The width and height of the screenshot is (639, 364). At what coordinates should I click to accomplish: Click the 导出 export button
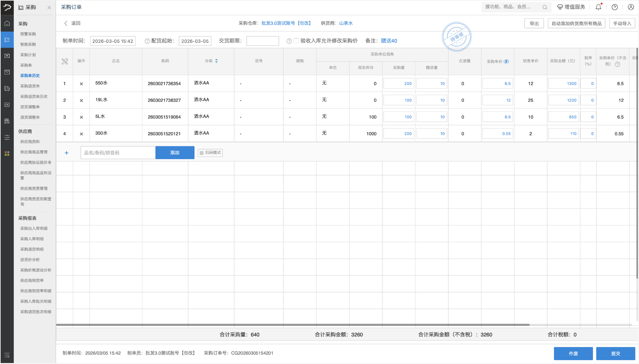pos(534,24)
